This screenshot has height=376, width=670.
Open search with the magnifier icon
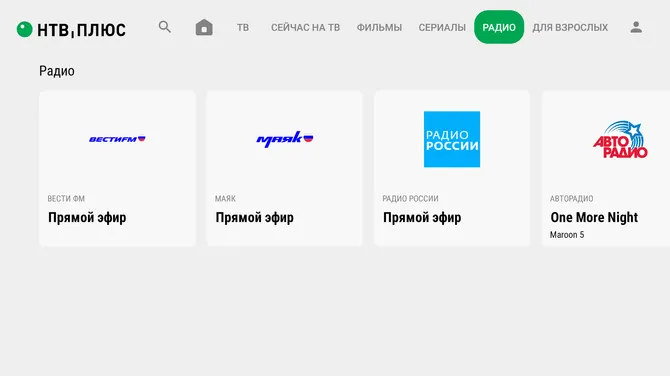(x=165, y=27)
